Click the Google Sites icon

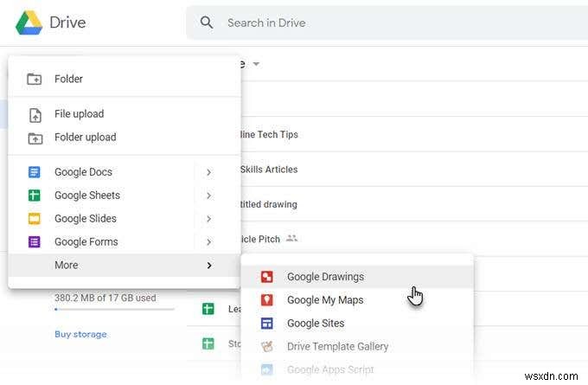click(x=267, y=324)
